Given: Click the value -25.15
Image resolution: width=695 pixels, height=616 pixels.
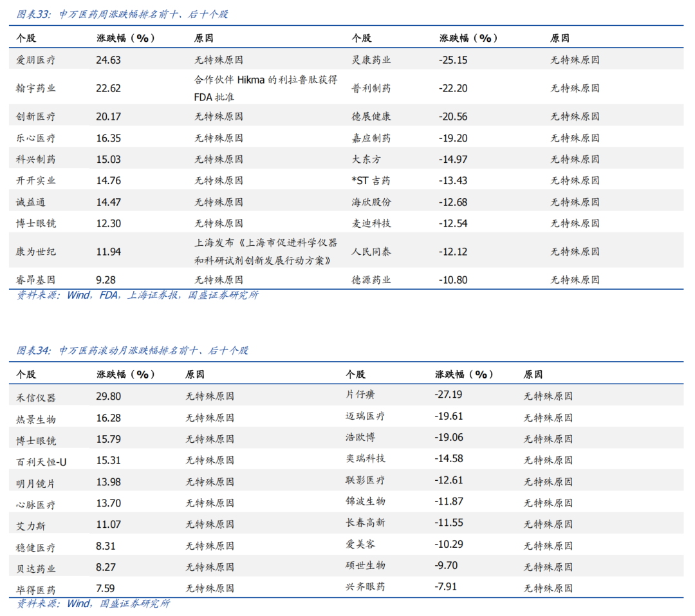Looking at the screenshot, I should coord(453,60).
